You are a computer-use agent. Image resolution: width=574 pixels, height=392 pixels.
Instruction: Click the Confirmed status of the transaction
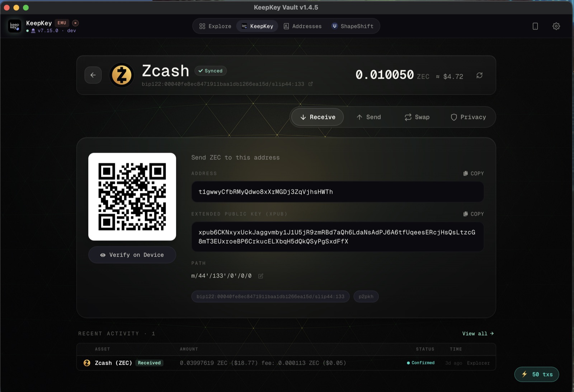[x=421, y=363]
